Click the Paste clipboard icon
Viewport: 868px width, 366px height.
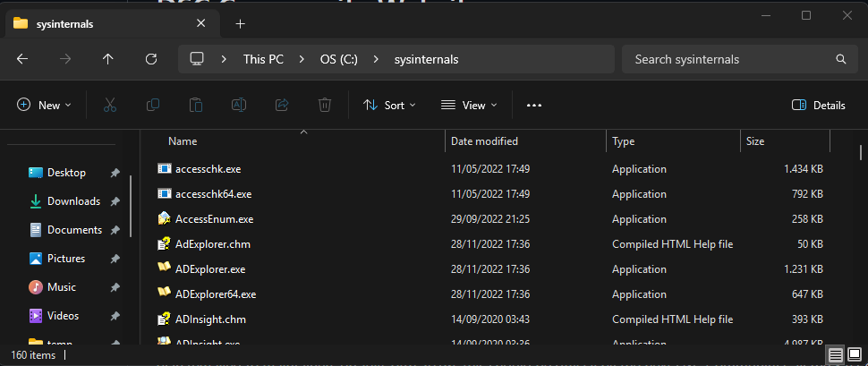coord(196,106)
